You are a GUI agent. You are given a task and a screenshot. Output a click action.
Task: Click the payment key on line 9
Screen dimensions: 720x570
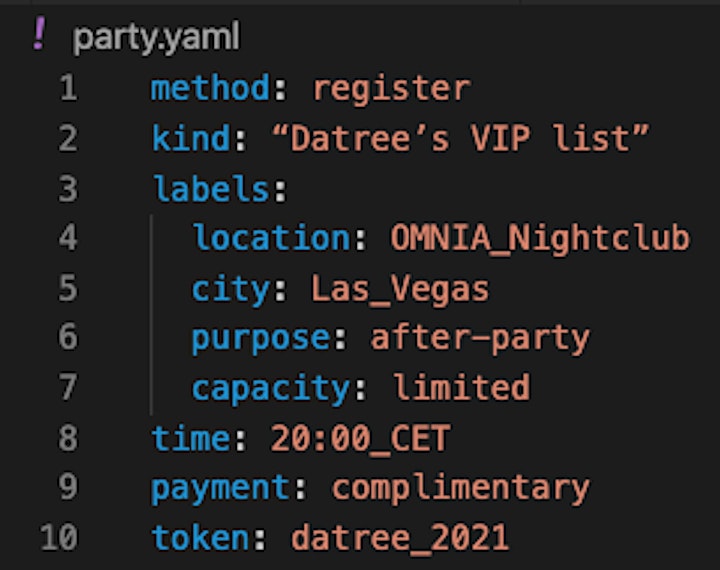tap(220, 489)
